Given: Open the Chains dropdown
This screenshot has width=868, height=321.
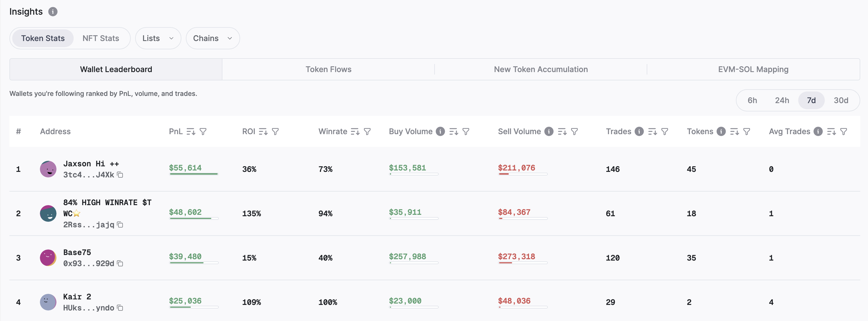Looking at the screenshot, I should coord(212,39).
